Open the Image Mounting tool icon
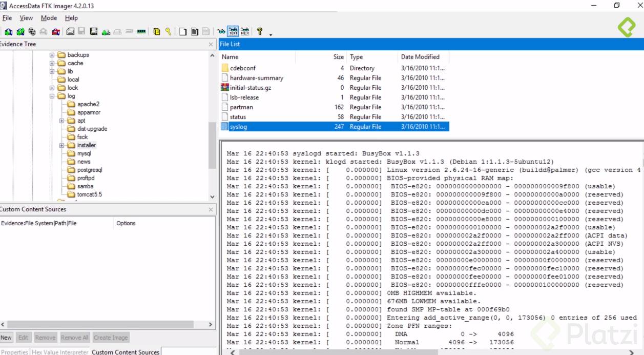644x355 pixels. coord(32,32)
